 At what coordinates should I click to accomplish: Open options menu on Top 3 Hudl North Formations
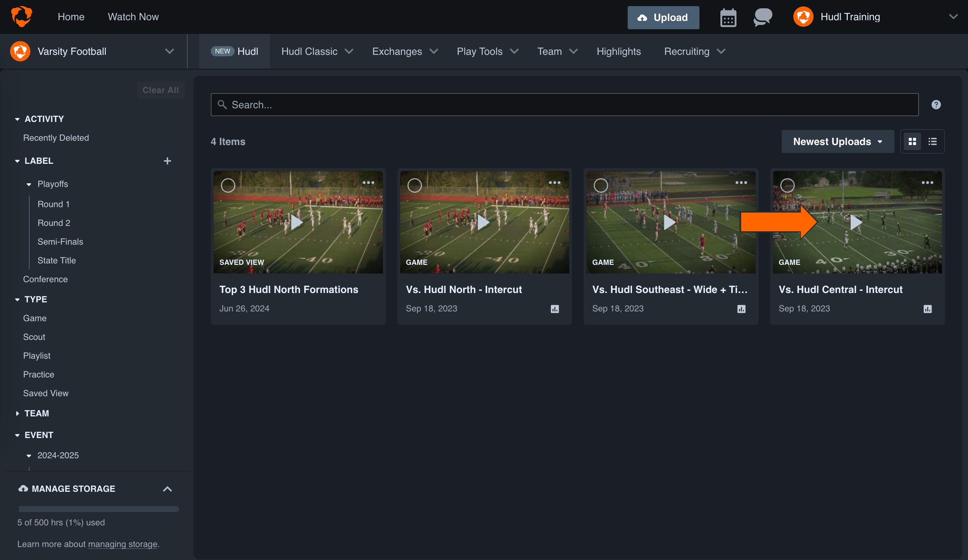tap(368, 183)
